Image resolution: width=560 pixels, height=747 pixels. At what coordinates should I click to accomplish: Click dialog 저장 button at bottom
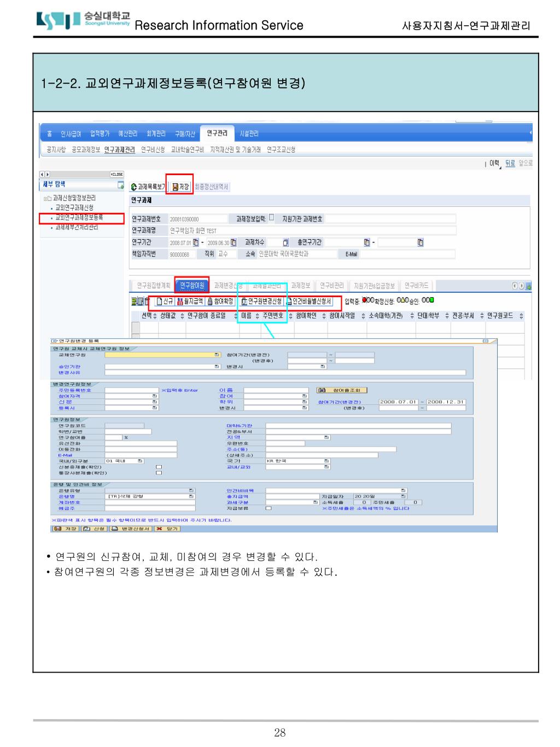coord(66,529)
